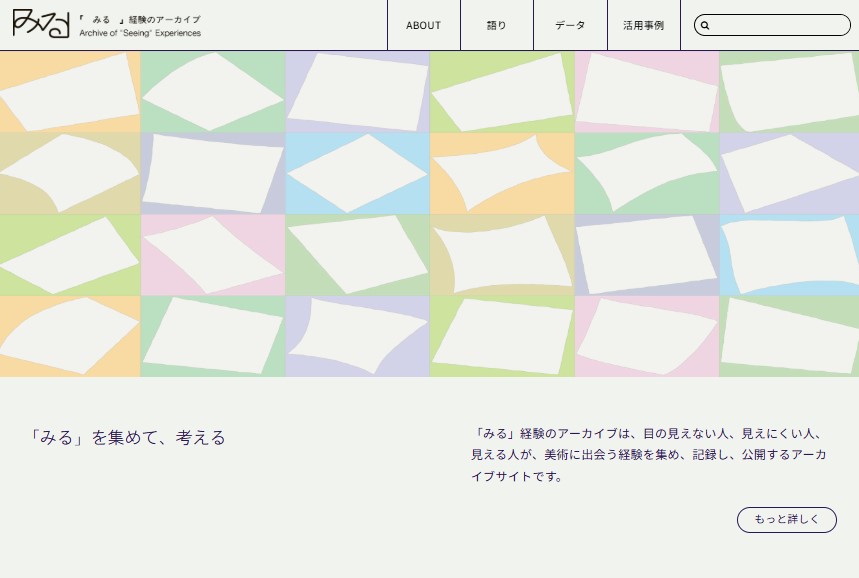
Task: Click the みる logo icon
Action: tap(41, 24)
